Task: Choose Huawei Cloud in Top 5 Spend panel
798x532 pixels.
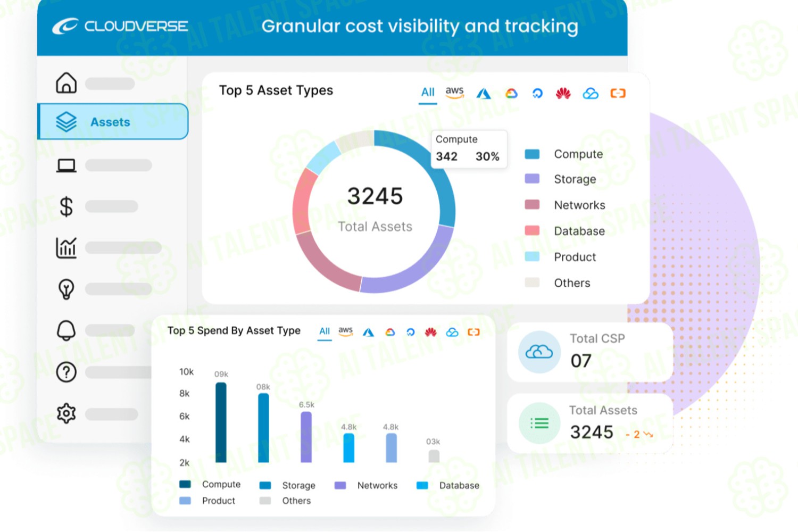Action: tap(431, 332)
